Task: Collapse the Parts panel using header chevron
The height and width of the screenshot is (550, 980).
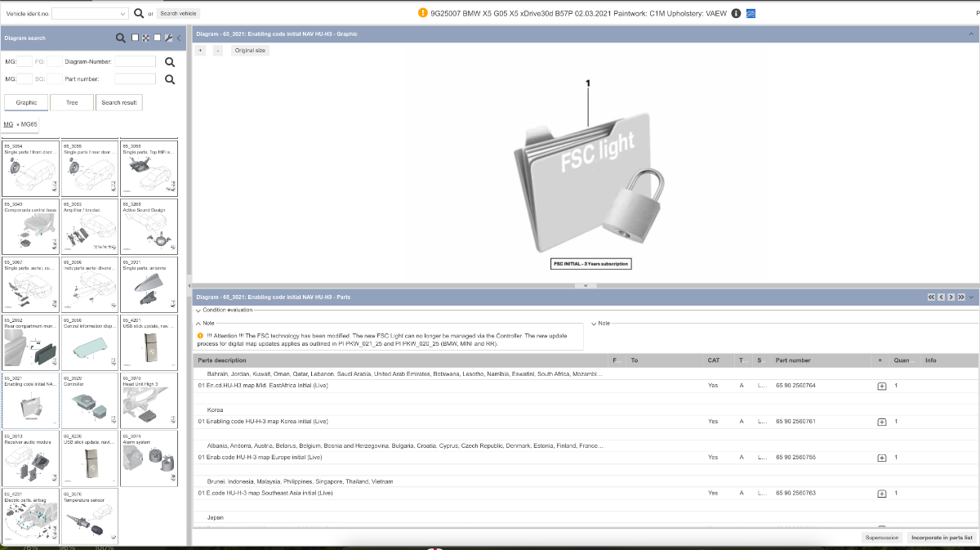Action: click(x=971, y=297)
